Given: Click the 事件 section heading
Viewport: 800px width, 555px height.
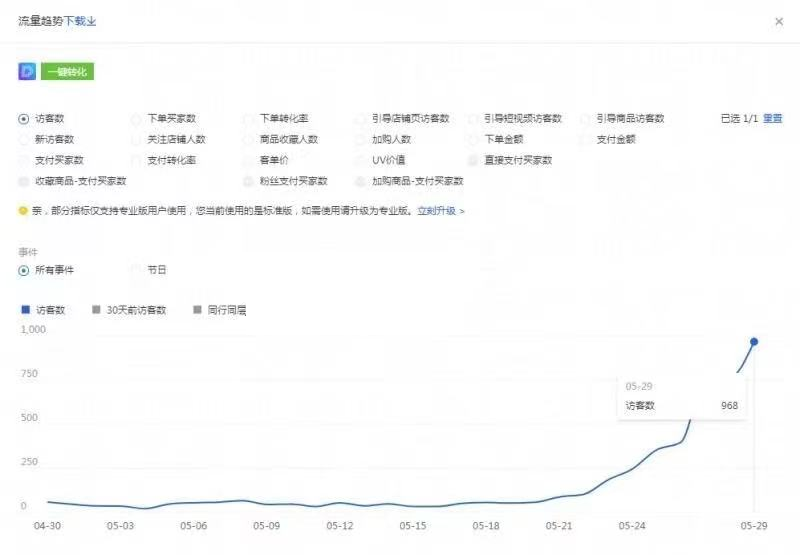Looking at the screenshot, I should (28, 252).
